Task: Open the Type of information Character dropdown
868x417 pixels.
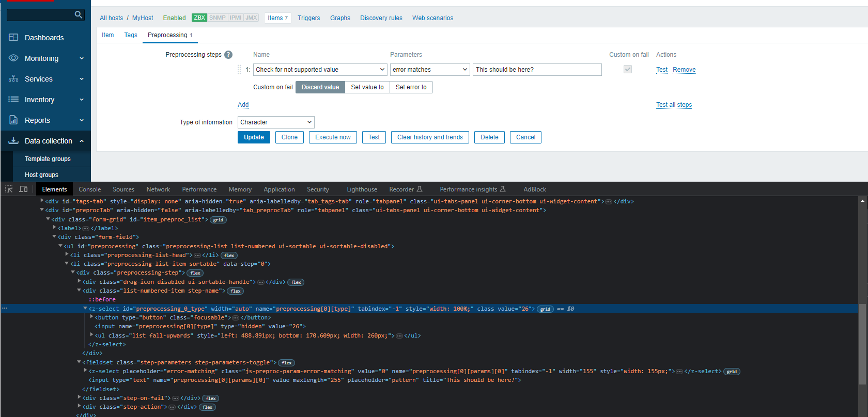Action: click(276, 122)
